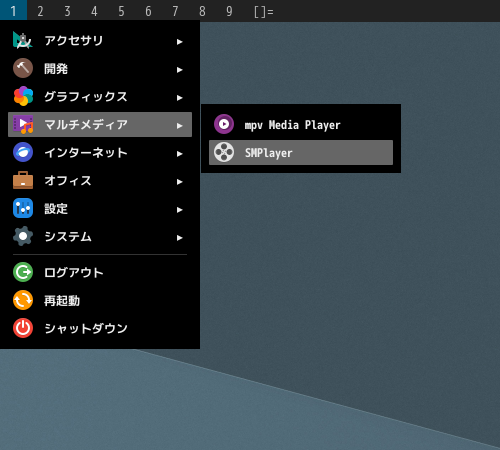
Task: Expand the インターネット submenu arrow
Action: click(x=180, y=154)
